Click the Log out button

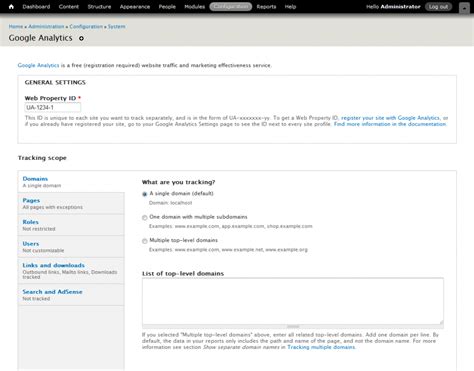pyautogui.click(x=438, y=7)
